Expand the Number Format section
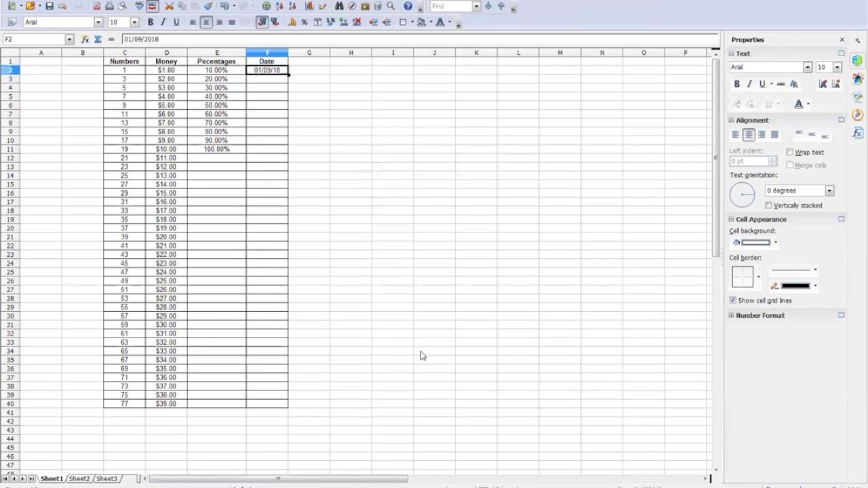Image resolution: width=868 pixels, height=488 pixels. point(732,315)
